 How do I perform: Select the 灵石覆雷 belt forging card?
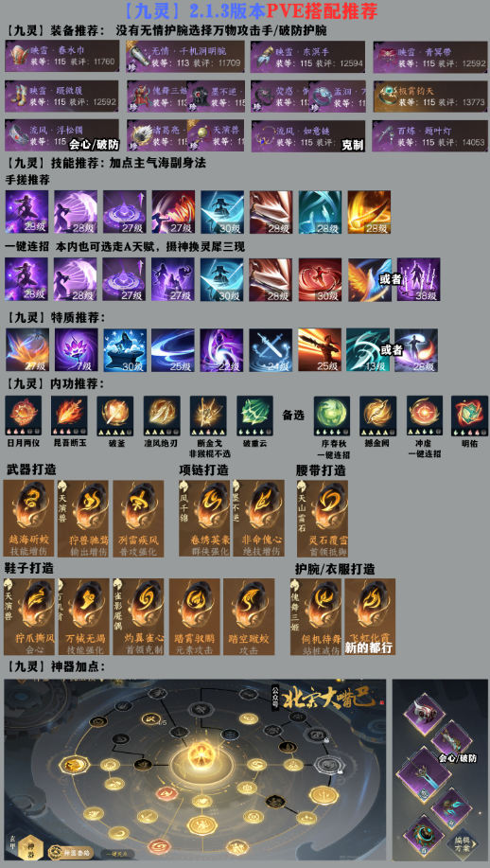pos(323,518)
